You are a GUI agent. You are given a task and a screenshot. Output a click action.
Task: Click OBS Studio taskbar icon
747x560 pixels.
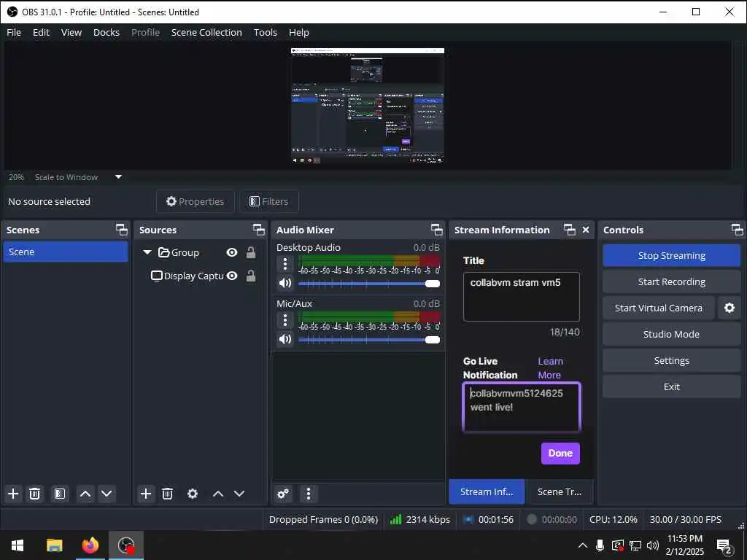pos(126,545)
